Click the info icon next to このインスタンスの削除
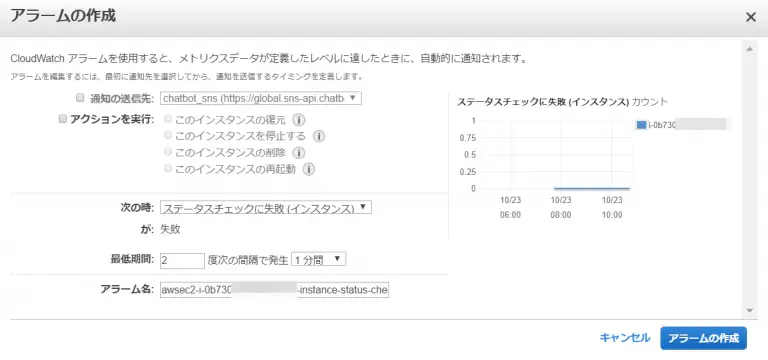The image size is (768, 360). click(299, 153)
